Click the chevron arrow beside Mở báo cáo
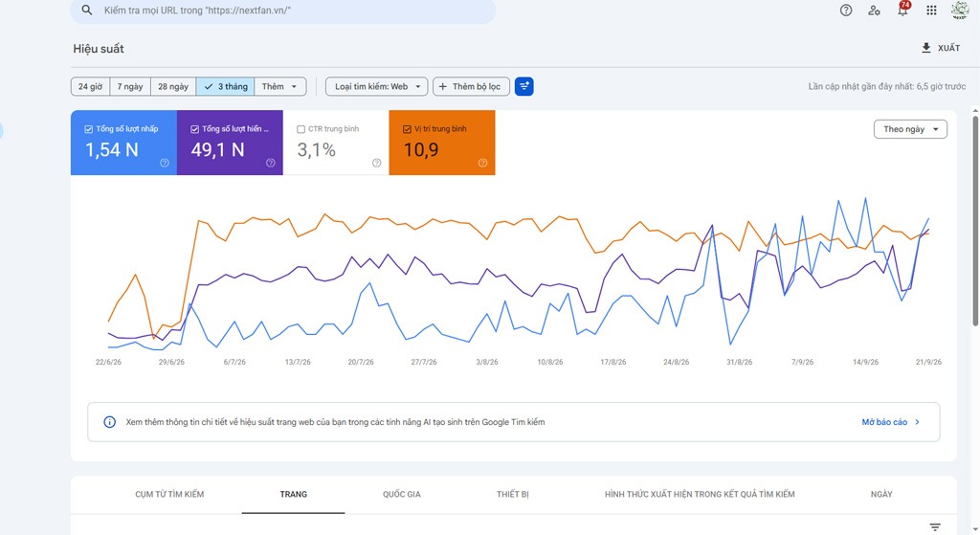Image resolution: width=980 pixels, height=535 pixels. 918,422
